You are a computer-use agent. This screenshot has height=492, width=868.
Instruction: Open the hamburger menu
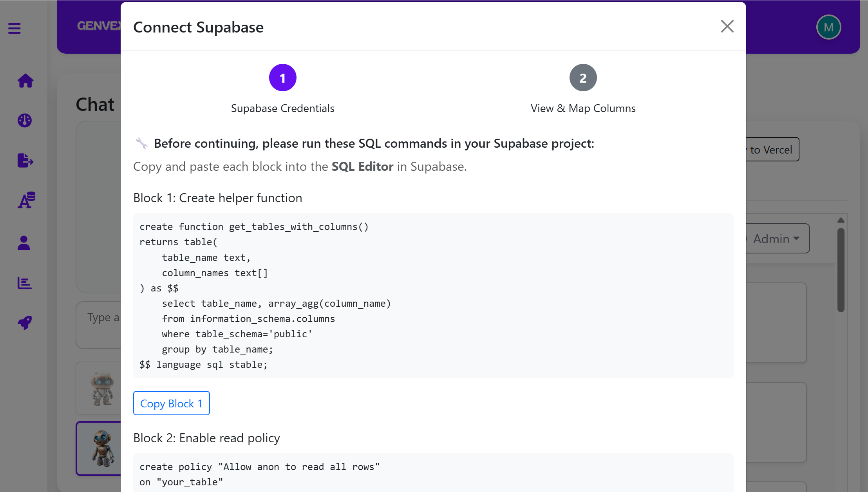pyautogui.click(x=14, y=28)
